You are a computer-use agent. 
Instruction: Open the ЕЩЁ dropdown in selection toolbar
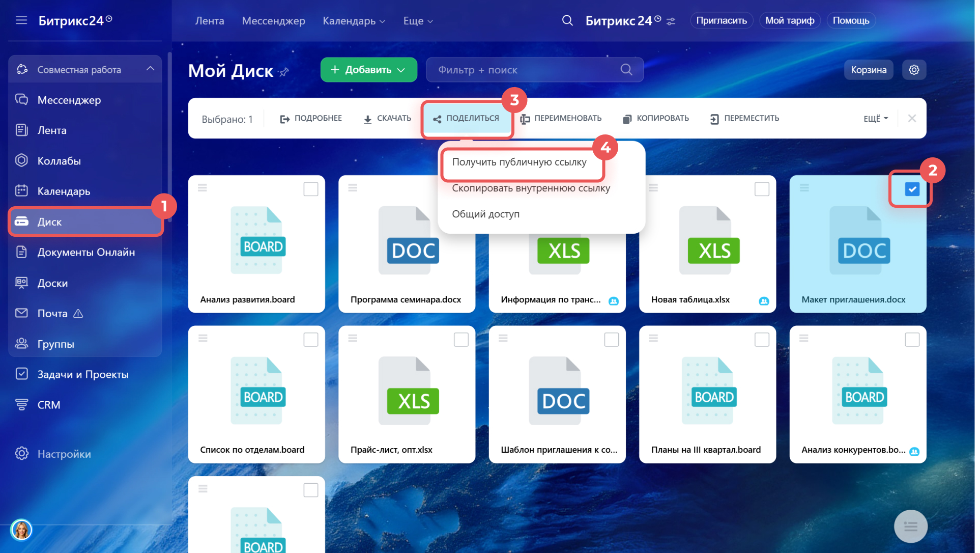click(x=875, y=119)
